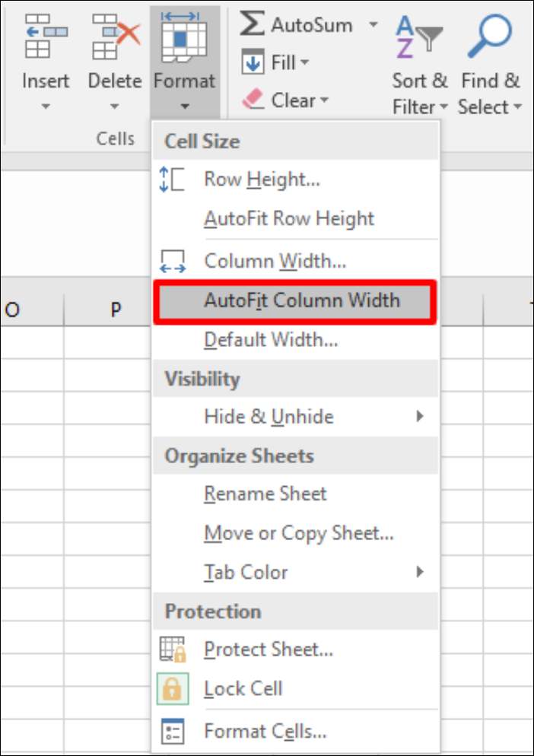Click the Fill down-arrow icon
The width and height of the screenshot is (534, 756).
253,62
